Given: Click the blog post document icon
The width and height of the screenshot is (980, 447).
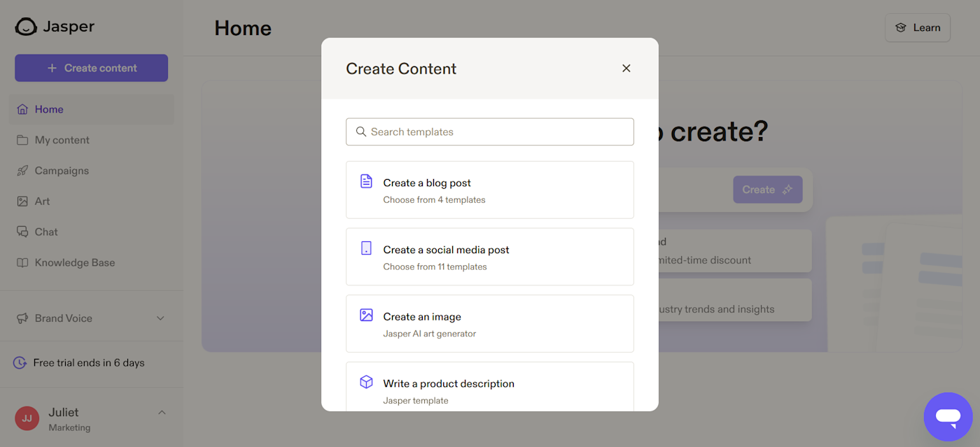Looking at the screenshot, I should [366, 181].
